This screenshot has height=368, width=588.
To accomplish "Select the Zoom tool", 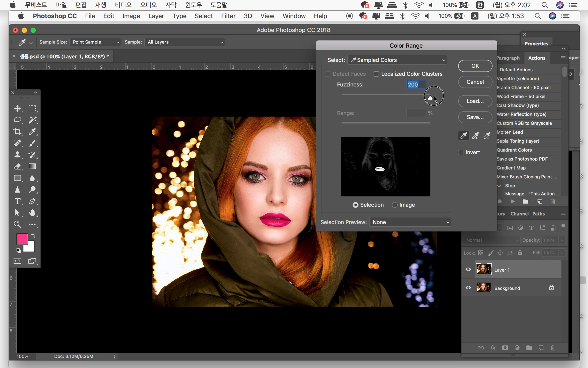I will pos(17,224).
